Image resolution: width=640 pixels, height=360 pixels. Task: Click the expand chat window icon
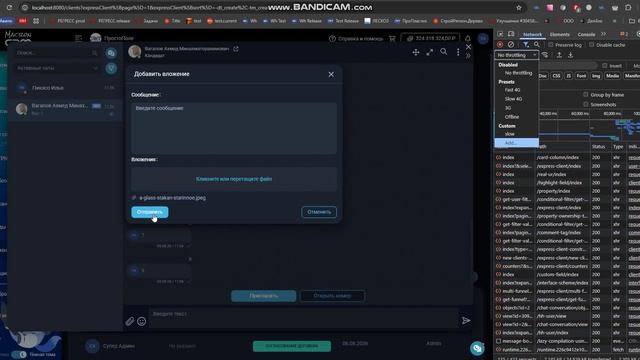[430, 52]
